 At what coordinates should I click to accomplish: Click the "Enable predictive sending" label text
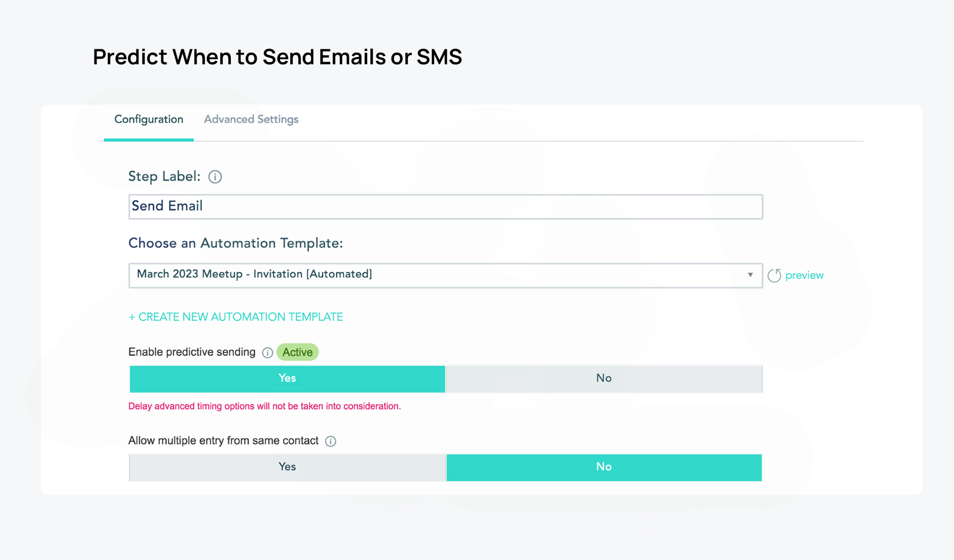192,352
